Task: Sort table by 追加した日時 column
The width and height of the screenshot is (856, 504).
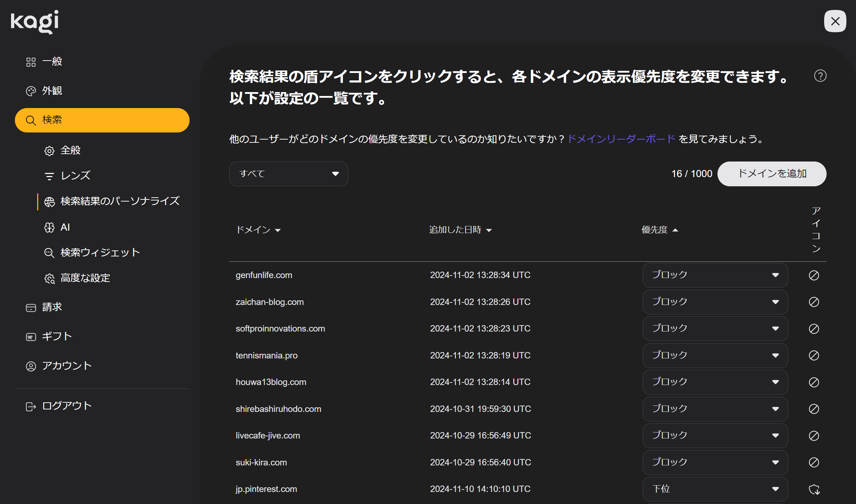Action: click(460, 230)
